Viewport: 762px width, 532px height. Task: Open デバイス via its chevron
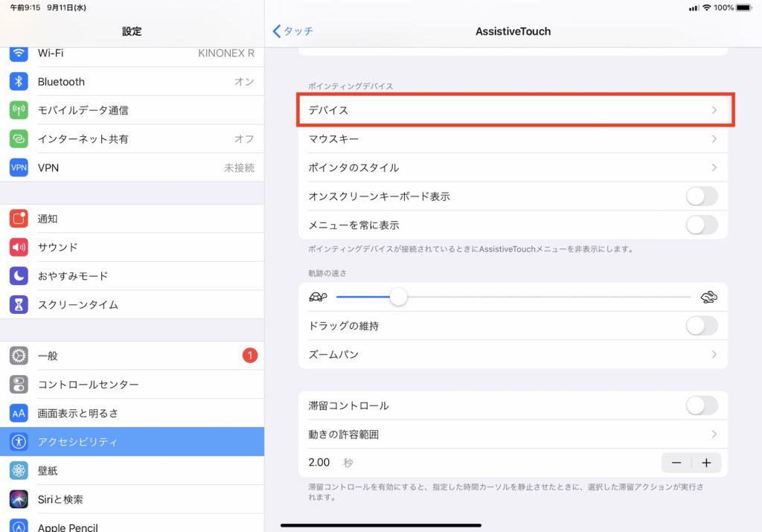(714, 110)
